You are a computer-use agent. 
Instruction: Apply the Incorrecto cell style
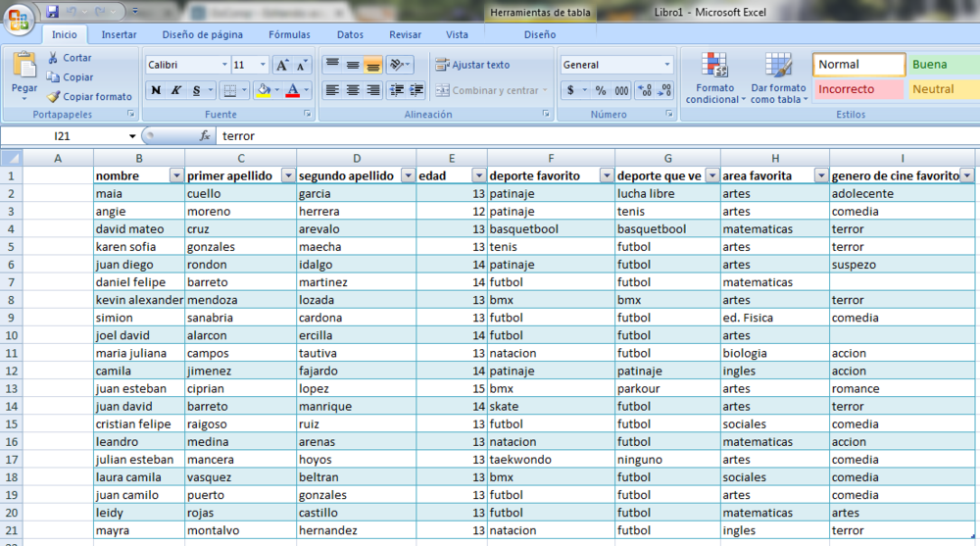pos(857,89)
